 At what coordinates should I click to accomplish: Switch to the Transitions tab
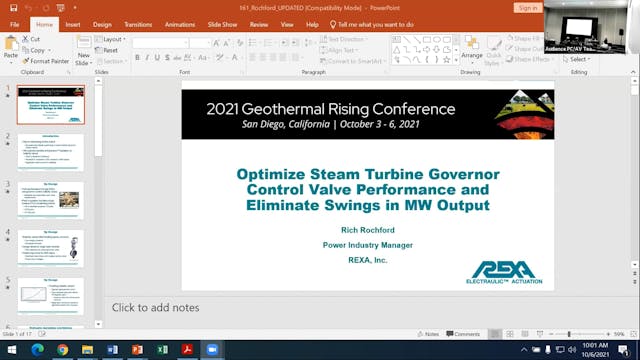tap(138, 24)
